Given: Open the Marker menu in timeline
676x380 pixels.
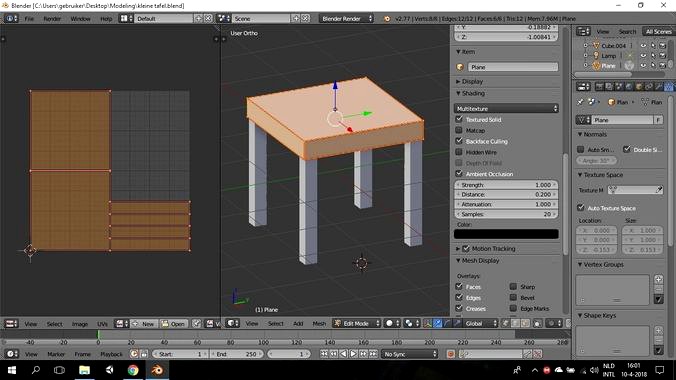Looking at the screenshot, I should [x=56, y=354].
